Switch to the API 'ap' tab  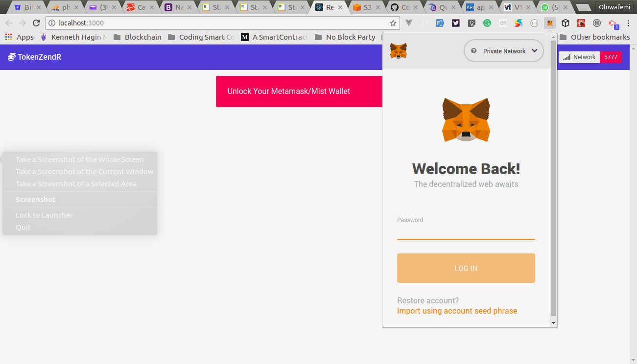tap(481, 7)
